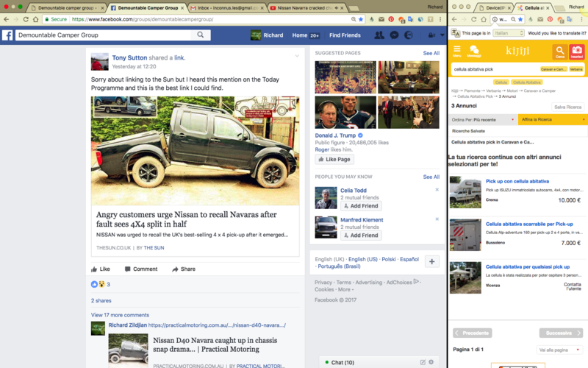Click home icon in Facebook browser toolbar
Image resolution: width=588 pixels, height=368 pixels.
pos(35,19)
